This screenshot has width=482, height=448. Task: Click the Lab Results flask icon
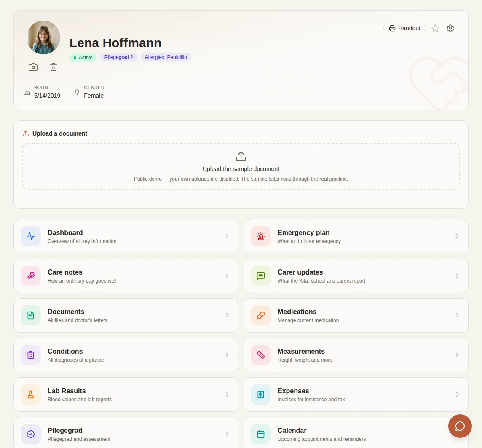pyautogui.click(x=31, y=395)
